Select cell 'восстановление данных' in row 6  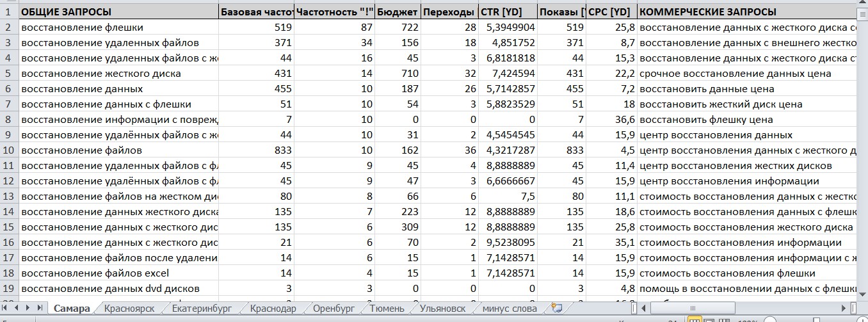(118, 88)
